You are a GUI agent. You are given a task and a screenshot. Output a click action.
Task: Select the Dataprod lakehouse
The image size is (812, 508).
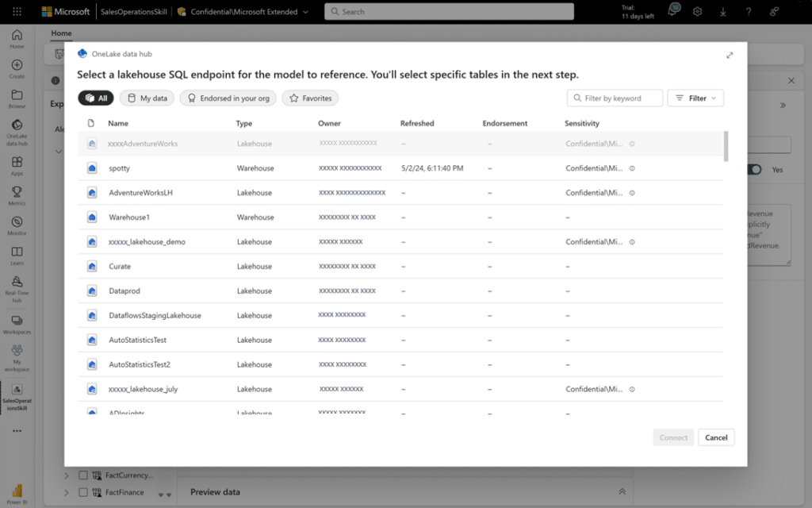pos(400,291)
